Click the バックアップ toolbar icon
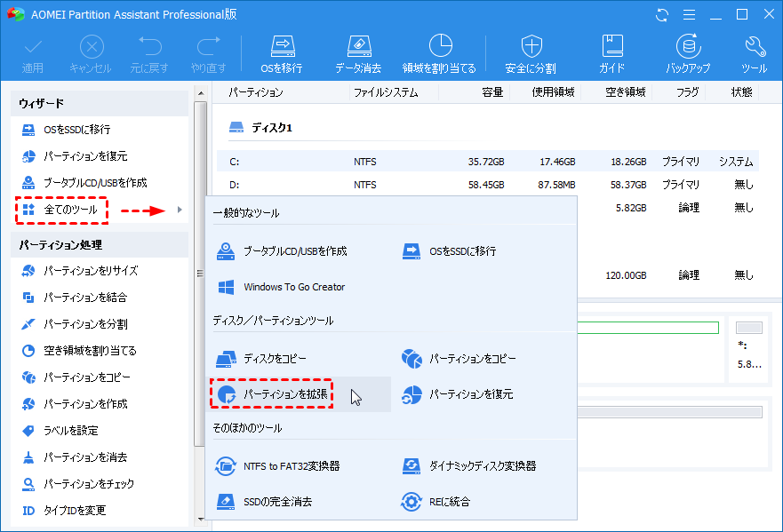783x532 pixels. tap(688, 54)
